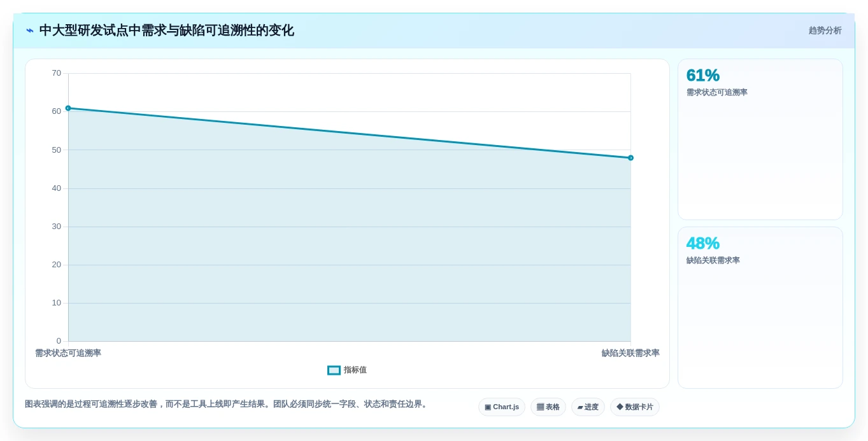Click the footnote text starting 图表强调的是
Viewport: 868px width, 441px height.
pyautogui.click(x=227, y=404)
